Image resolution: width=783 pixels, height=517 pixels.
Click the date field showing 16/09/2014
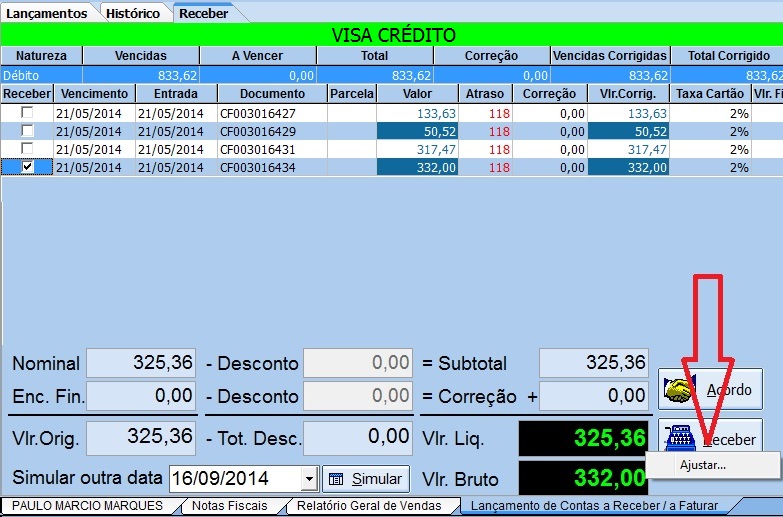[x=236, y=479]
